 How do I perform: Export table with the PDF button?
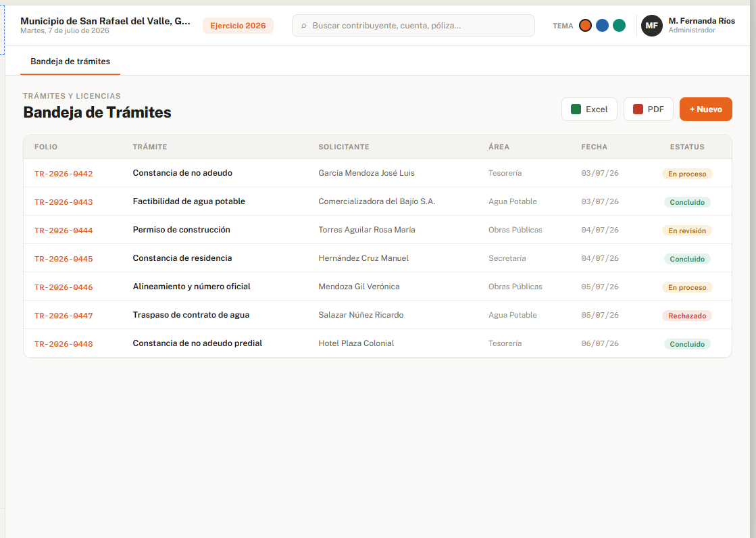pos(648,109)
